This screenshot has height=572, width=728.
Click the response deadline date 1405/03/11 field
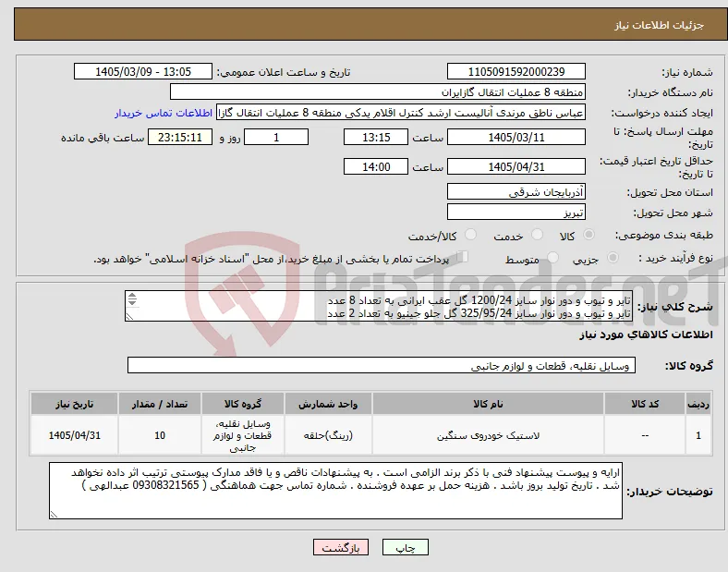[x=516, y=138]
